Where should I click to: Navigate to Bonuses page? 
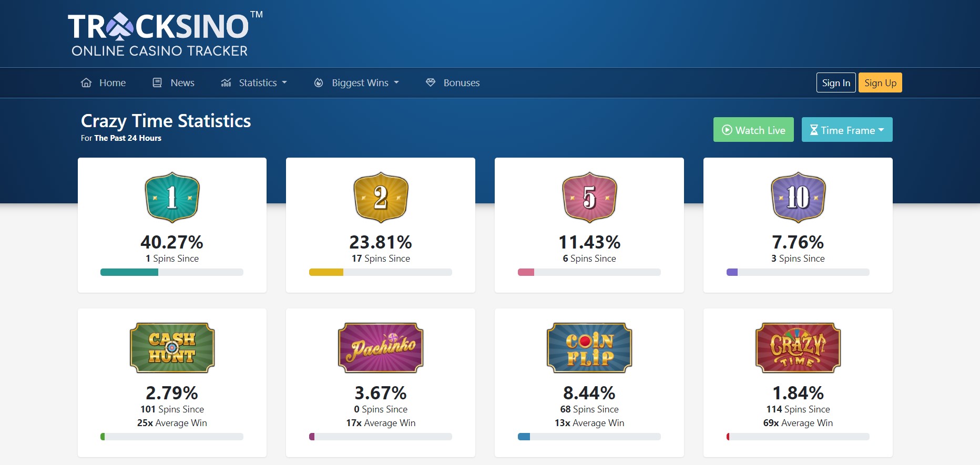click(453, 83)
